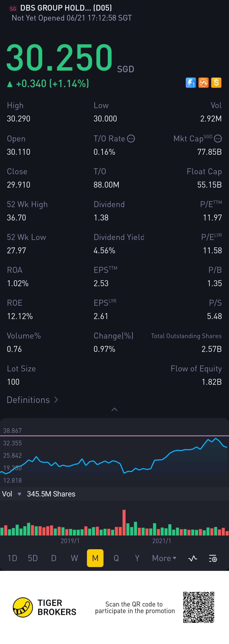The height and width of the screenshot is (644, 229).
Task: Open the Mkt Cap info bubble
Action: tap(218, 138)
